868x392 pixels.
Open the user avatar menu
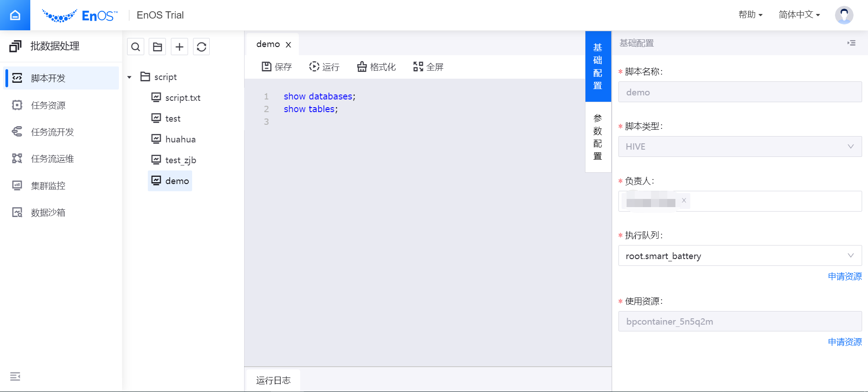(844, 15)
